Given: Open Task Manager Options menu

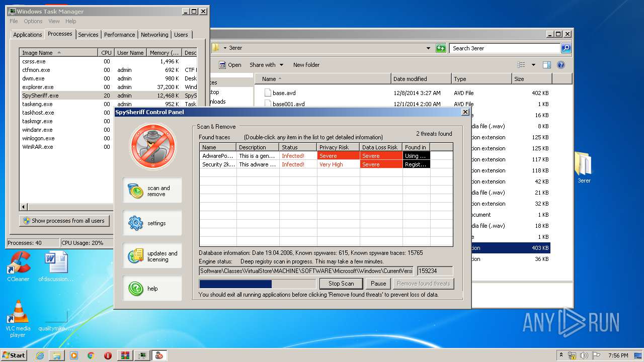Looking at the screenshot, I should [x=33, y=21].
